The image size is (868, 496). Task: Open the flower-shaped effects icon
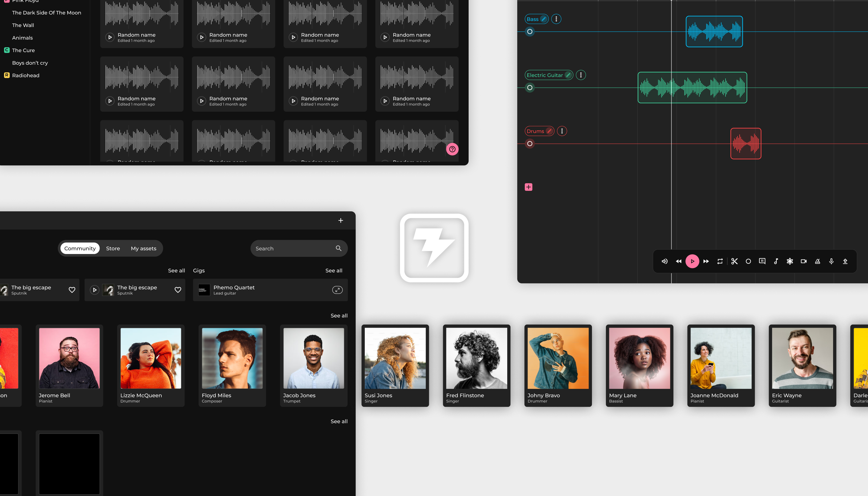(790, 261)
